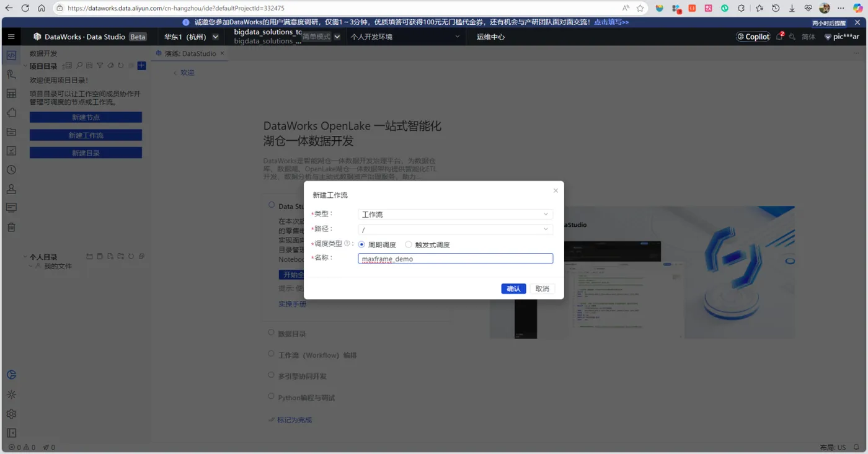Refresh the project directory list
Screen dimensions: 868x454
click(121, 66)
